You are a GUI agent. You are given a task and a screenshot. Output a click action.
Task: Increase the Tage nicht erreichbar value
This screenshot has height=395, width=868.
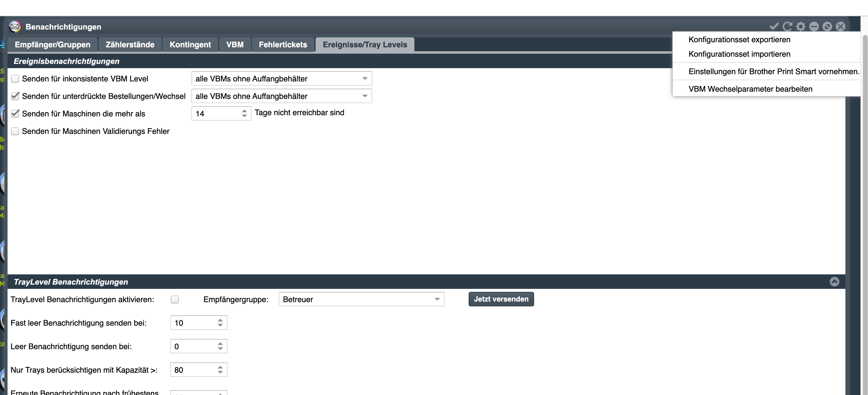(x=244, y=111)
